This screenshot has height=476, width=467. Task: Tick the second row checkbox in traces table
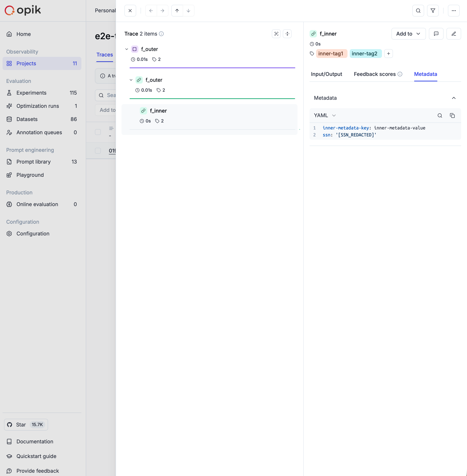[x=98, y=151]
